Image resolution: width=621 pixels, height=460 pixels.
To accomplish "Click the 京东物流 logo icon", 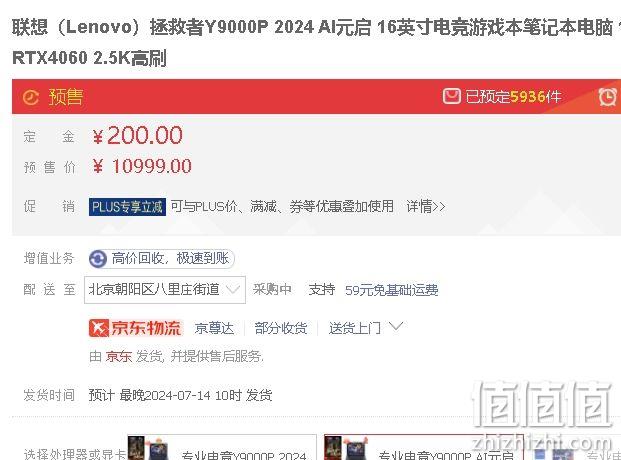I will (99, 328).
